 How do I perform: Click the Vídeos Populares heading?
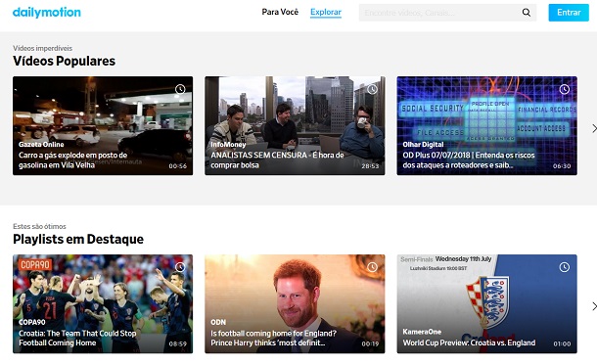64,61
